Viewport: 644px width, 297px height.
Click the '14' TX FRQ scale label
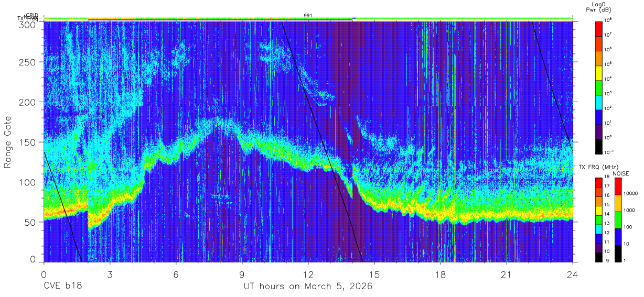608,214
